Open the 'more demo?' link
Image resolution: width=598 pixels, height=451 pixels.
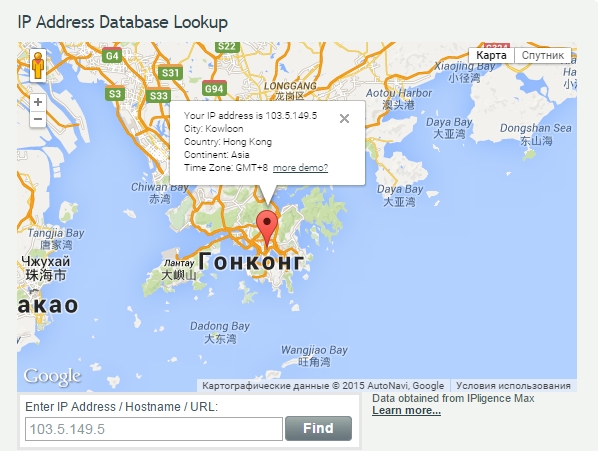coord(301,168)
